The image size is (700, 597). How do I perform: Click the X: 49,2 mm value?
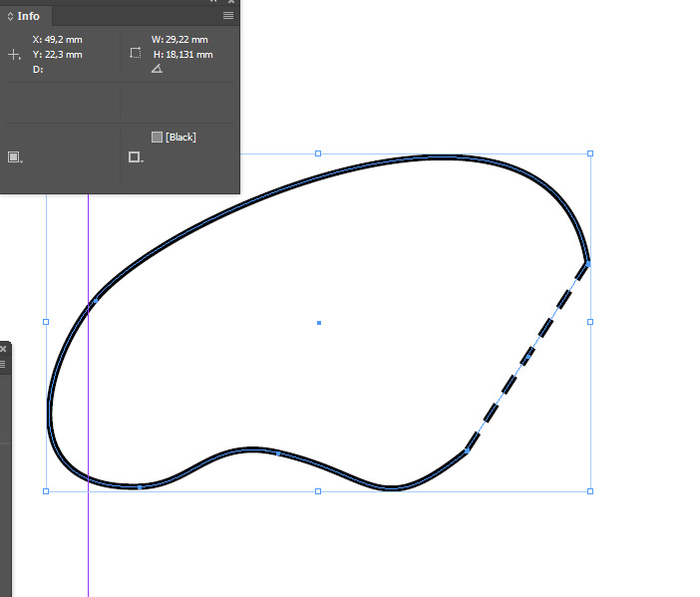(57, 40)
